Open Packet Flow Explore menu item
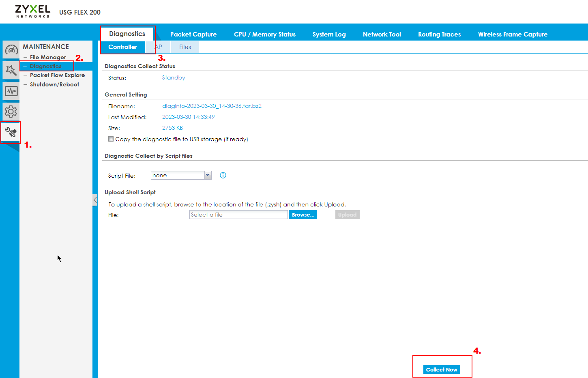 pos(57,75)
